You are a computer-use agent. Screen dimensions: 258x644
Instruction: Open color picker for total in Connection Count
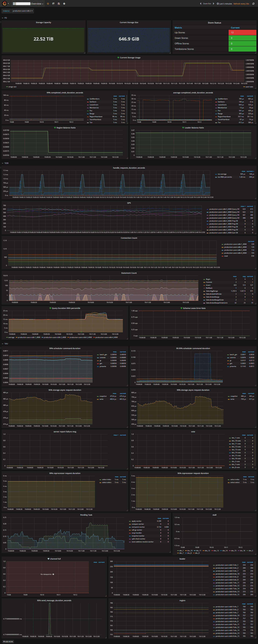222,256
